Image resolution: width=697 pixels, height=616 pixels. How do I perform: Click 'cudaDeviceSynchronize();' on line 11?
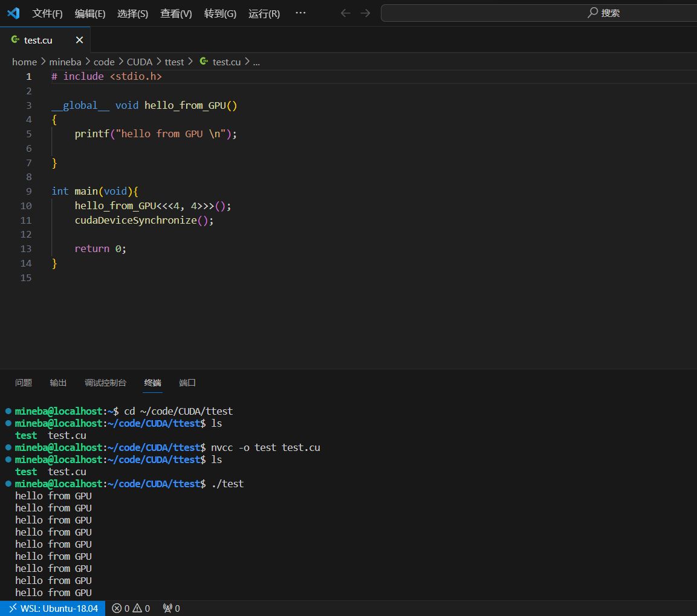point(144,220)
